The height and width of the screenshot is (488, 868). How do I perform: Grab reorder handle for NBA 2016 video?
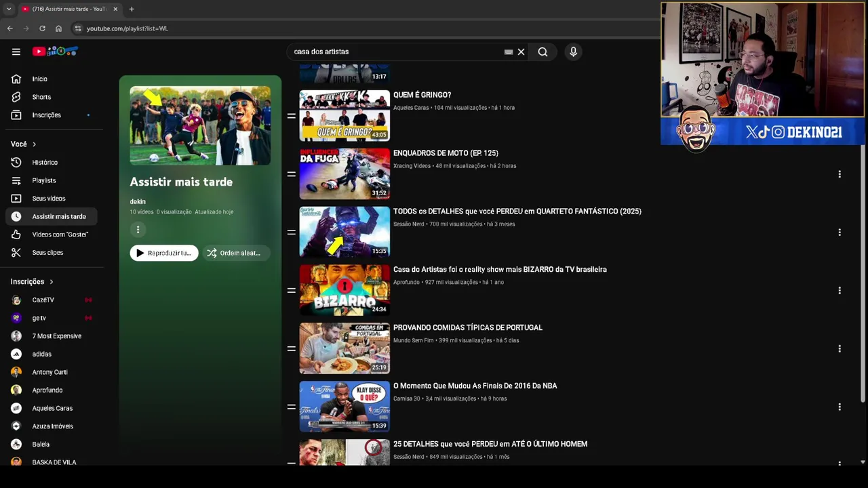291,407
